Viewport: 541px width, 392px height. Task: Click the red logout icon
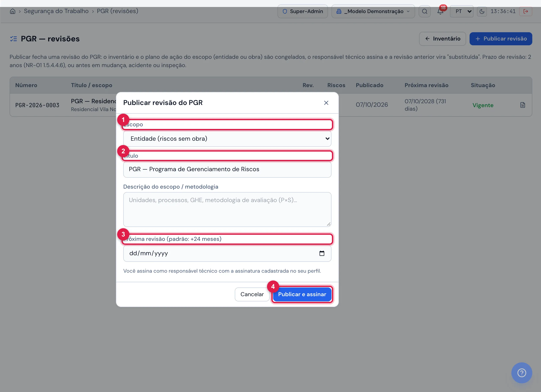[x=526, y=12]
